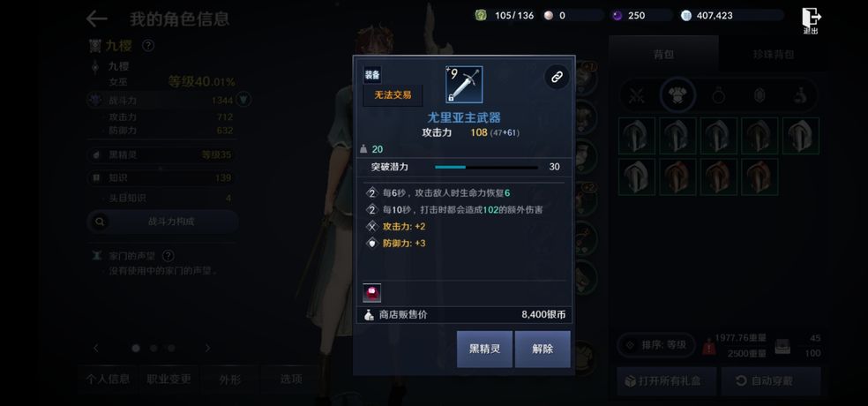
Task: Click 自动穿戴 auto-equip button
Action: (771, 381)
